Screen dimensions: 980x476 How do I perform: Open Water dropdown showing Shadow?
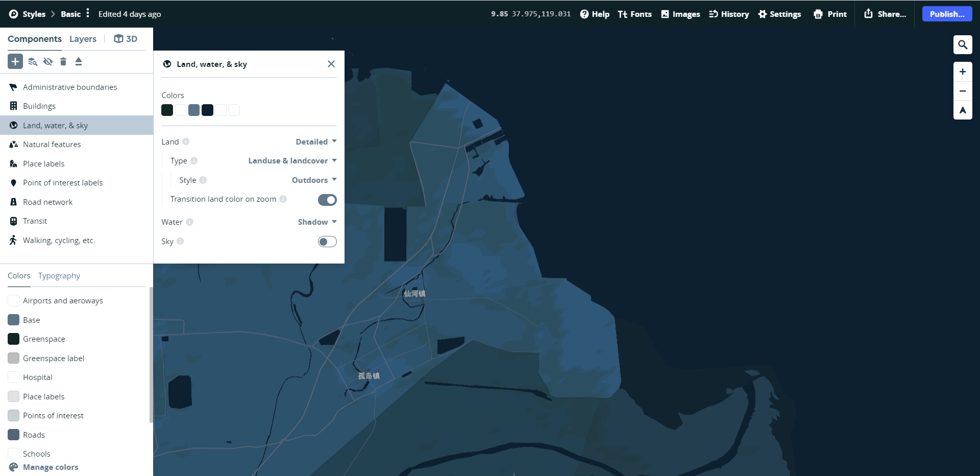(x=317, y=222)
